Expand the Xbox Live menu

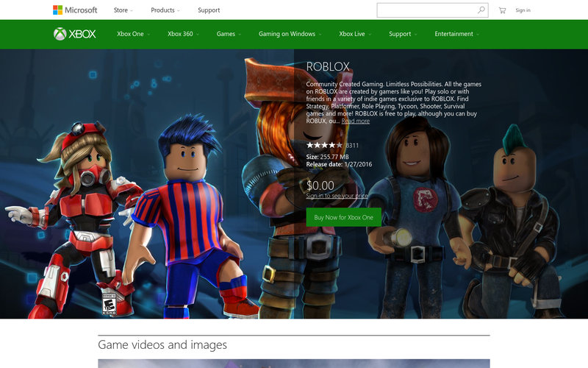(355, 34)
